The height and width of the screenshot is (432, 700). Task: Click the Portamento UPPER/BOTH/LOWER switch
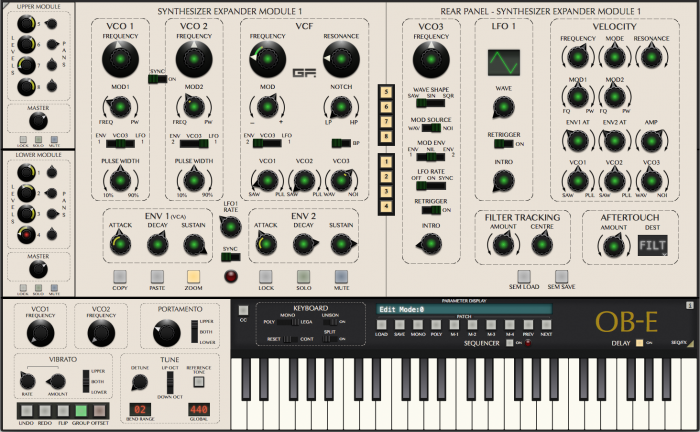(194, 332)
